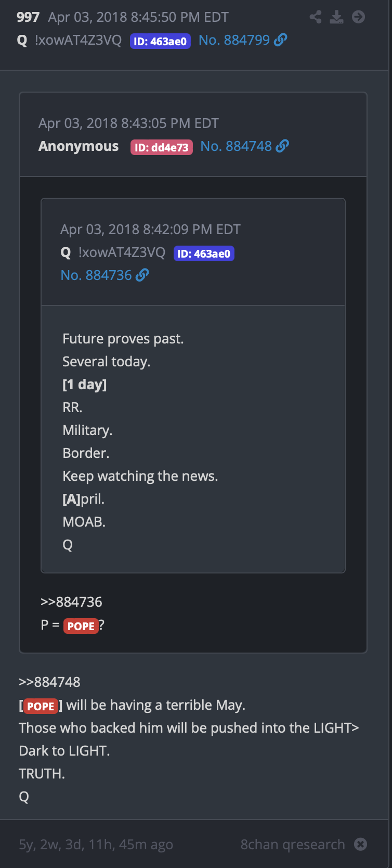The width and height of the screenshot is (392, 868).
Task: Open post link No. 884736
Action: point(96,275)
